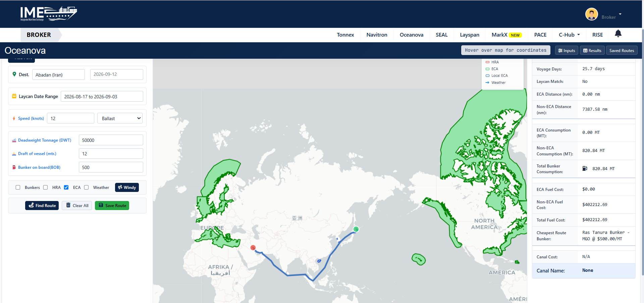Click the Save Route button

[112, 205]
